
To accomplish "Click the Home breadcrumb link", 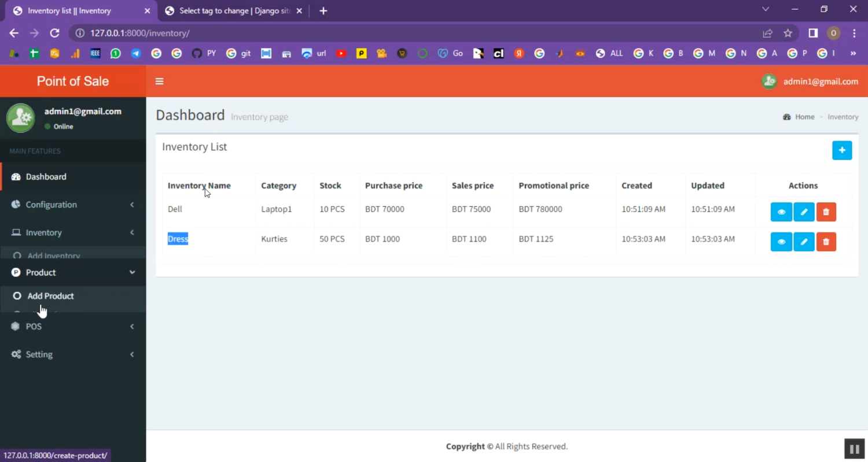I will pos(804,117).
